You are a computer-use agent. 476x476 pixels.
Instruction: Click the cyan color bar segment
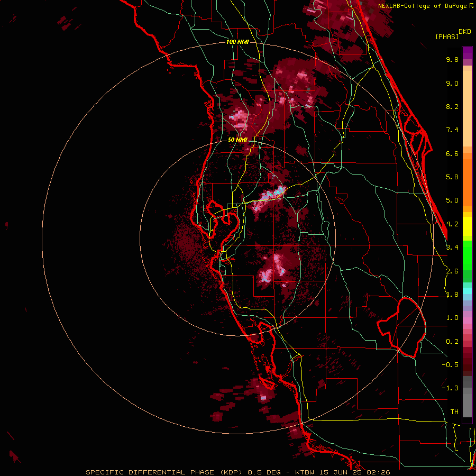(467, 290)
